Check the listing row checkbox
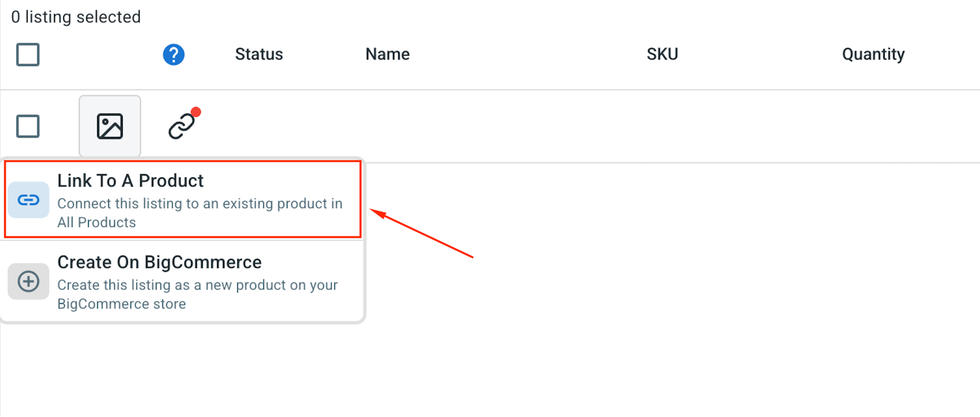This screenshot has height=417, width=980. tap(28, 126)
